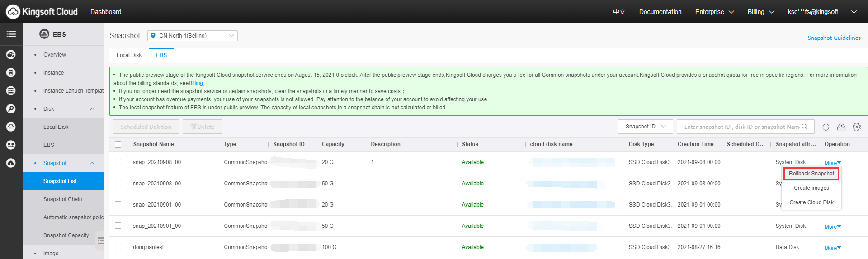
Task: Expand the Billing menu in the top bar
Action: click(x=761, y=12)
